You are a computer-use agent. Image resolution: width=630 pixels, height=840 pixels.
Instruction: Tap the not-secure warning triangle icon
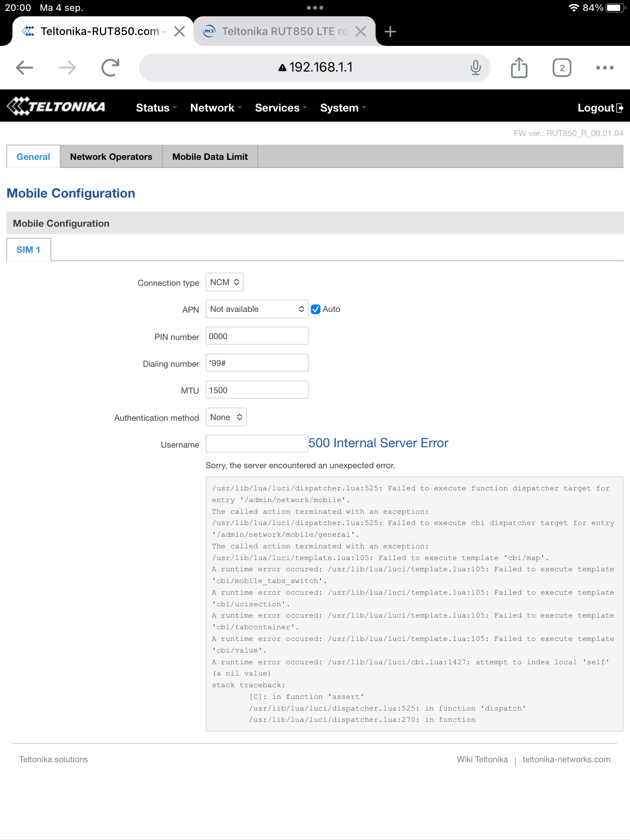pos(283,68)
